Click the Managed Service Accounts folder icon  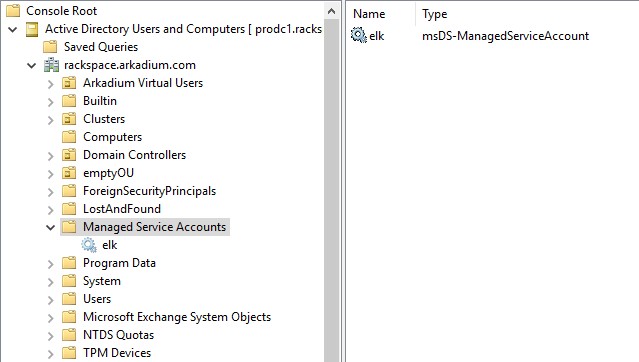[x=69, y=227]
